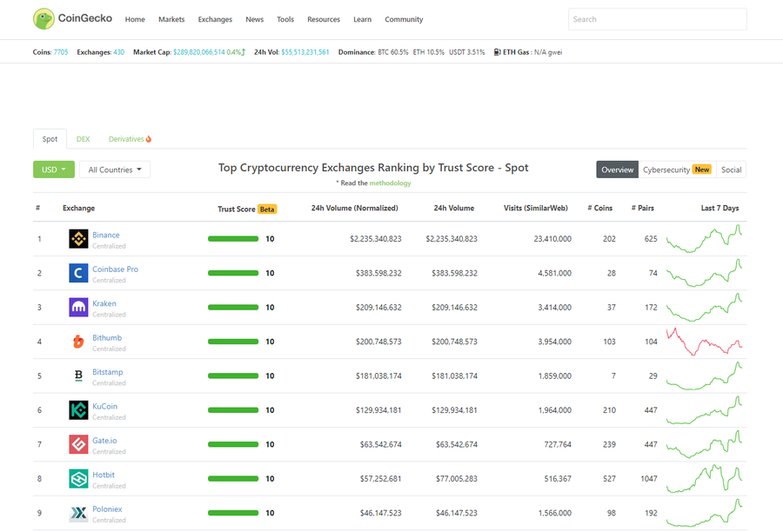Open the Resources menu
783x532 pixels.
click(x=324, y=19)
